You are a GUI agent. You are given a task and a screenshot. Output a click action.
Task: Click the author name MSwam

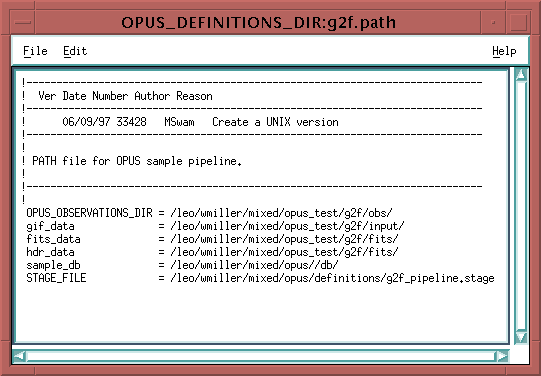coord(179,122)
